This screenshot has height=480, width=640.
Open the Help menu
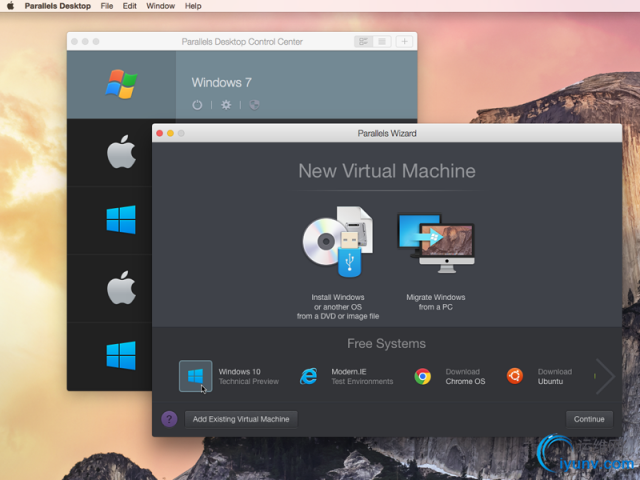[x=193, y=6]
